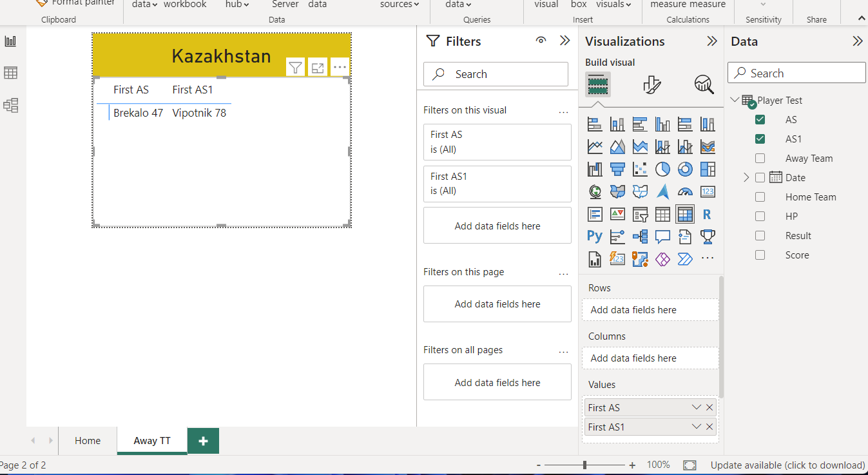The width and height of the screenshot is (868, 475).
Task: Adjust the zoom slider handle
Action: tap(584, 465)
